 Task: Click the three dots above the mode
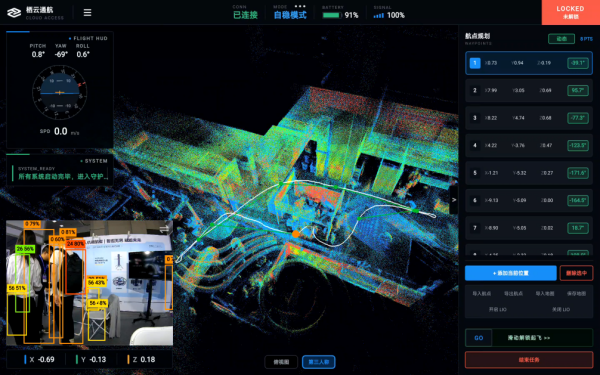click(300, 6)
